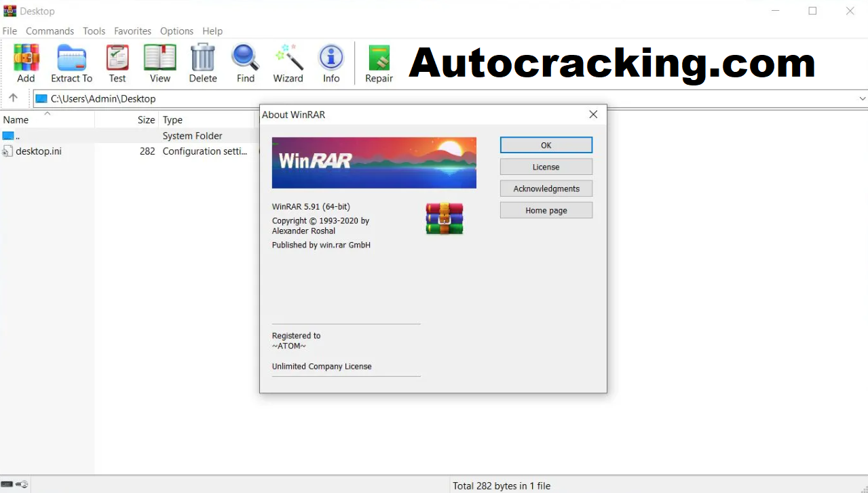868x493 pixels.
Task: Show archive Info
Action: (331, 58)
